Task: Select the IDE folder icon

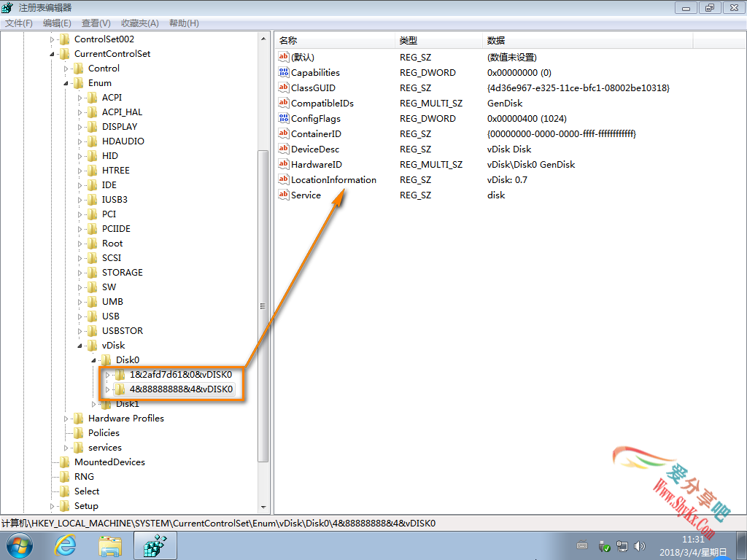Action: point(92,185)
